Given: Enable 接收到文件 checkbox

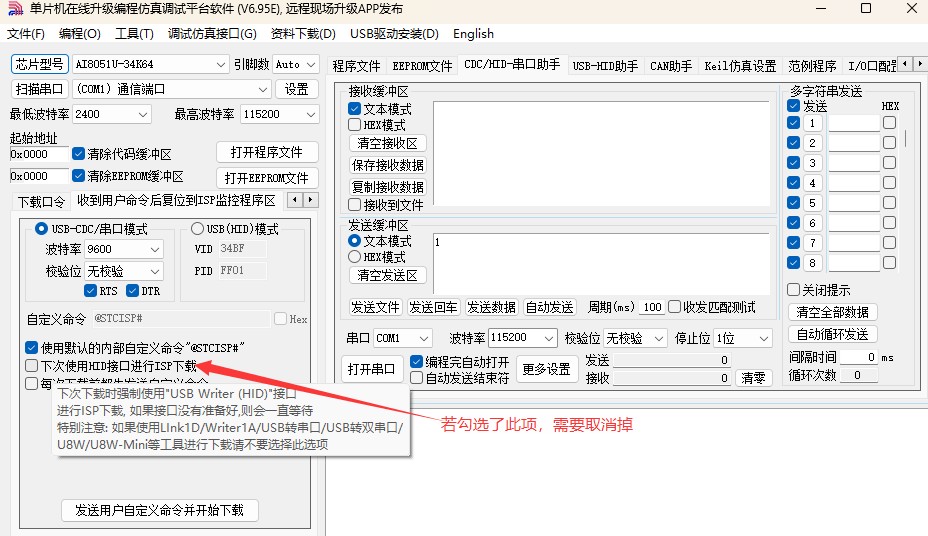Looking at the screenshot, I should coord(355,205).
